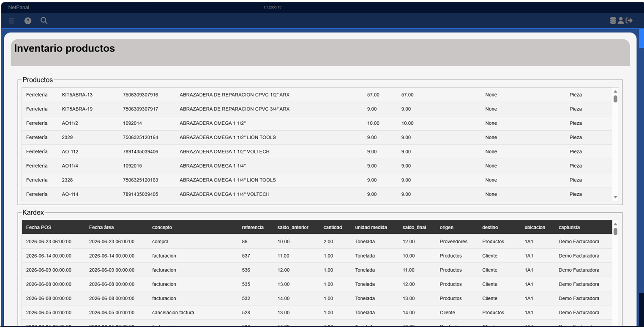644x327 pixels.
Task: Click the Kardex table scrollbar thumb
Action: [x=615, y=231]
